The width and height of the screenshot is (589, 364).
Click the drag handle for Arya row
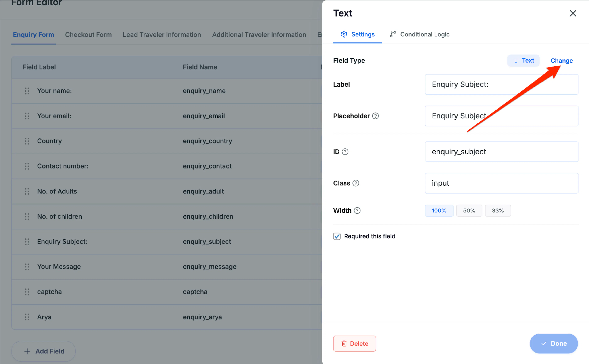point(27,317)
